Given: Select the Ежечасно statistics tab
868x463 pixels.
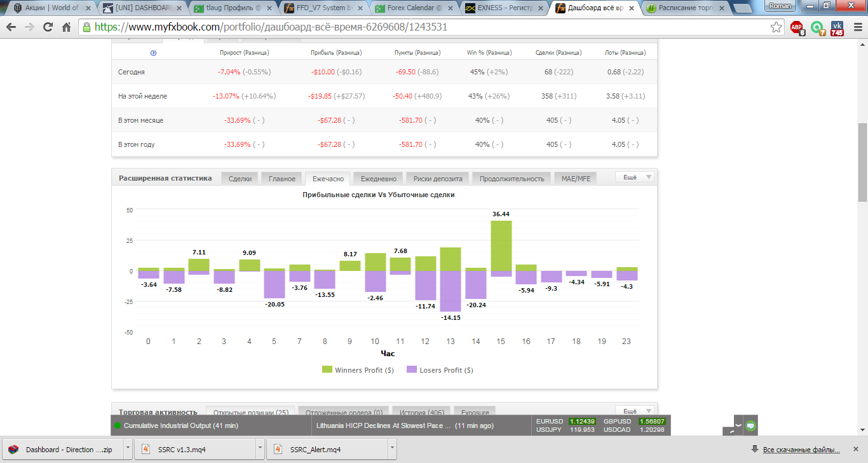Looking at the screenshot, I should click(x=328, y=179).
